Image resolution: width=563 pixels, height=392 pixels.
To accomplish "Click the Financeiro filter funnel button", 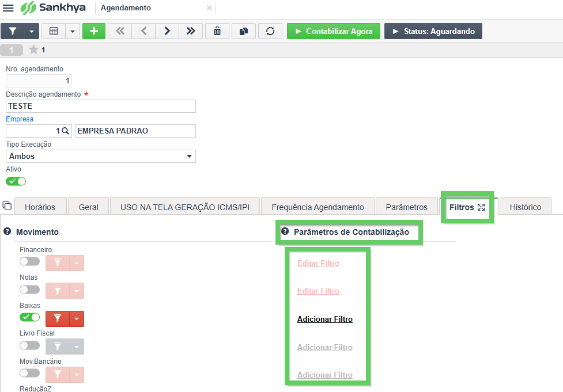I will [58, 263].
